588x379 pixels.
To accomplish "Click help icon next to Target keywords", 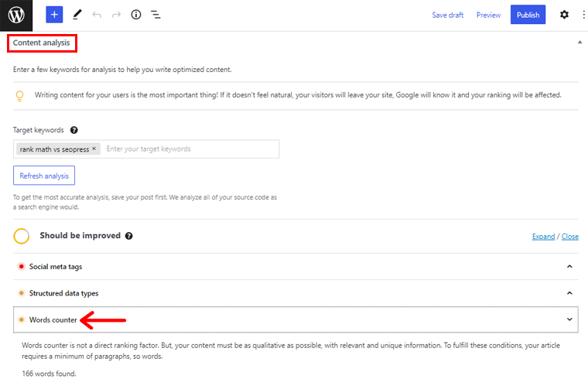I will (73, 130).
